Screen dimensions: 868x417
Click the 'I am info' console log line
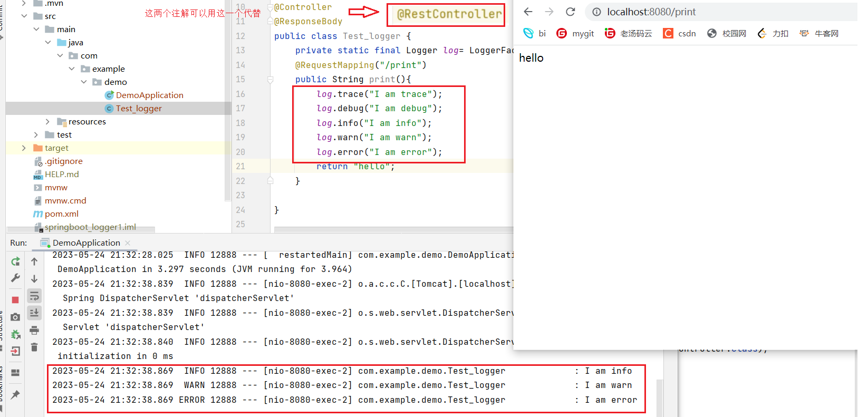coord(342,371)
